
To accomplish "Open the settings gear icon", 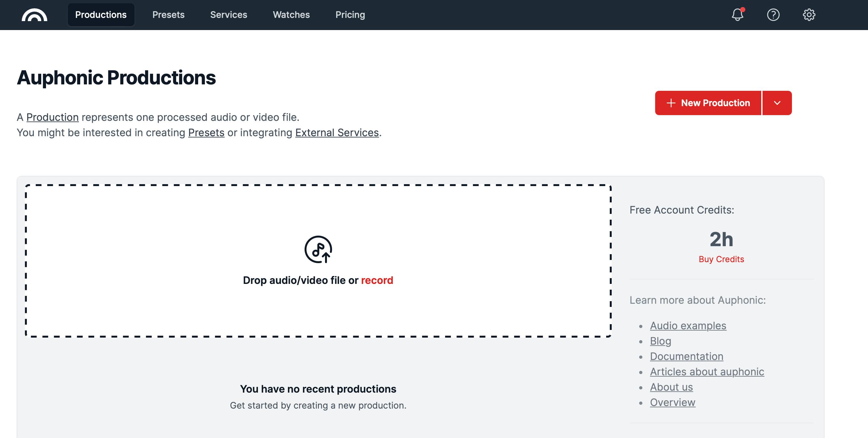I will point(809,15).
